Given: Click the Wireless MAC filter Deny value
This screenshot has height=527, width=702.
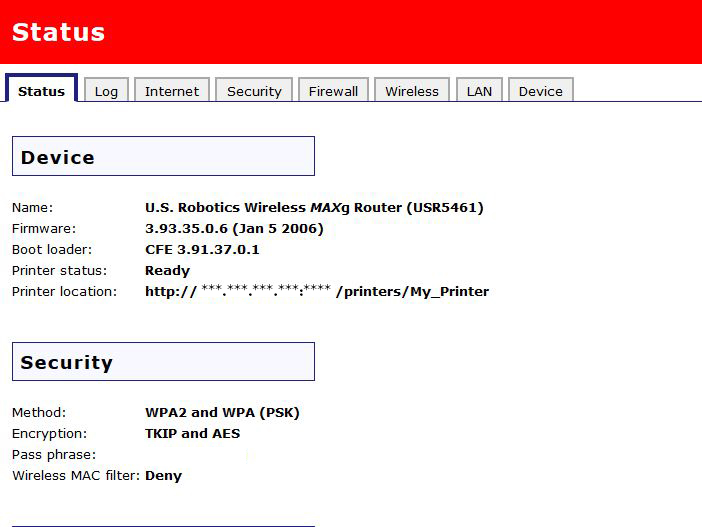Looking at the screenshot, I should (163, 476).
